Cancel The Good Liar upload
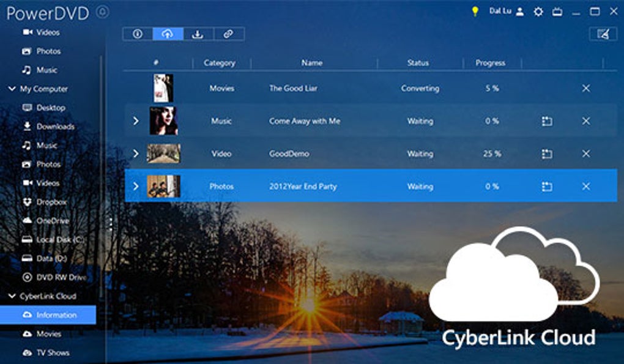624x364 pixels. (586, 88)
